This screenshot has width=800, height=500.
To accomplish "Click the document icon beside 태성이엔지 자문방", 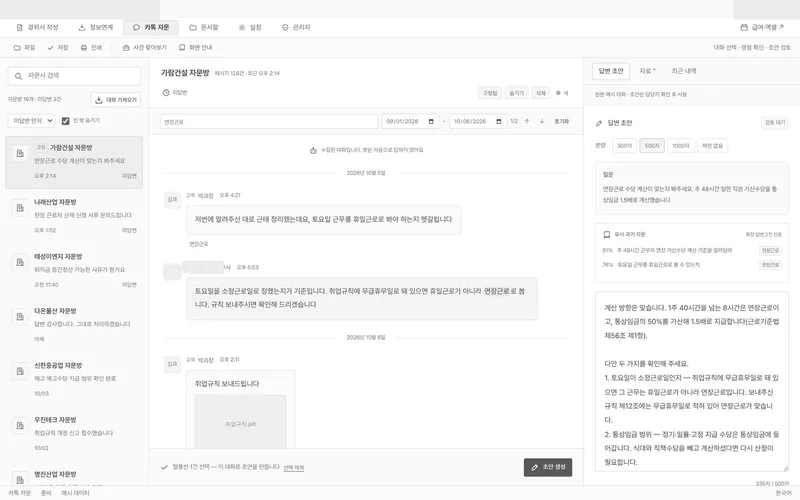I will click(20, 262).
